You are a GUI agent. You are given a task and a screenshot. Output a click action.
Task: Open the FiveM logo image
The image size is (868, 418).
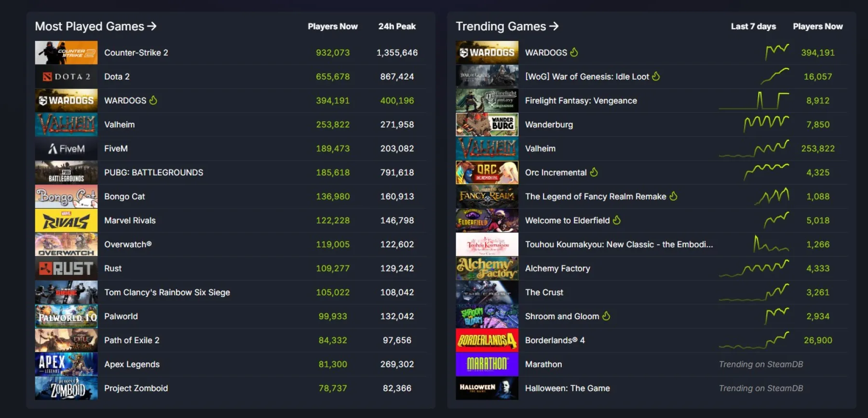[66, 148]
